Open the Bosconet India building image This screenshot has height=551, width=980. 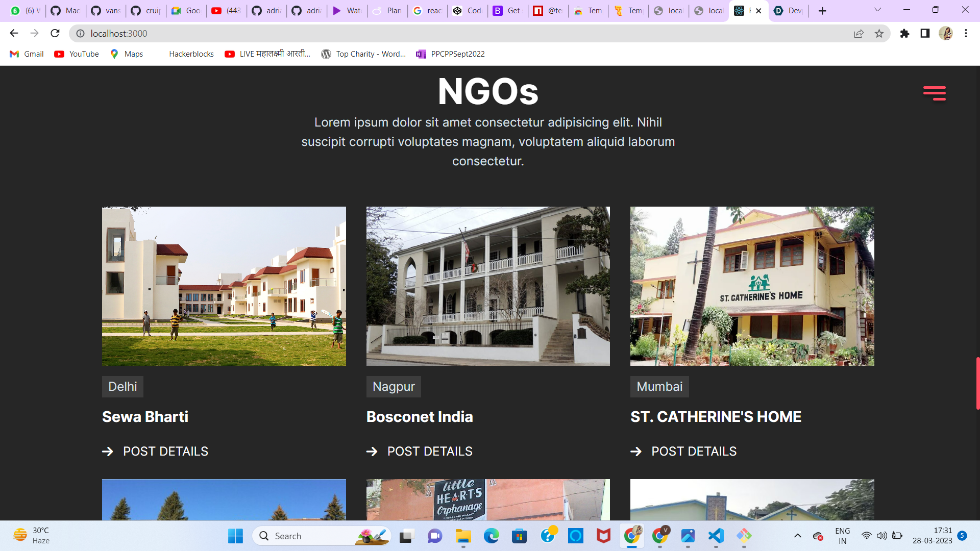488,286
